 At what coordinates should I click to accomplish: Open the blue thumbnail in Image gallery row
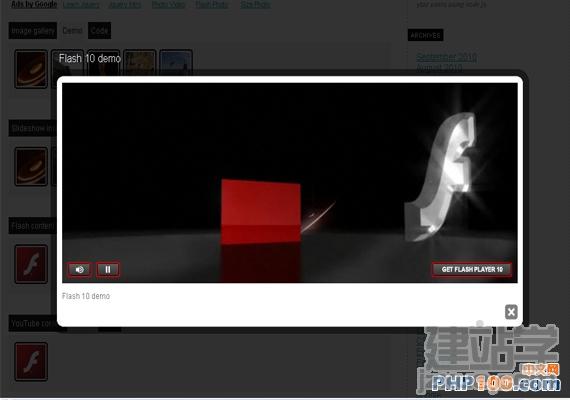point(176,63)
